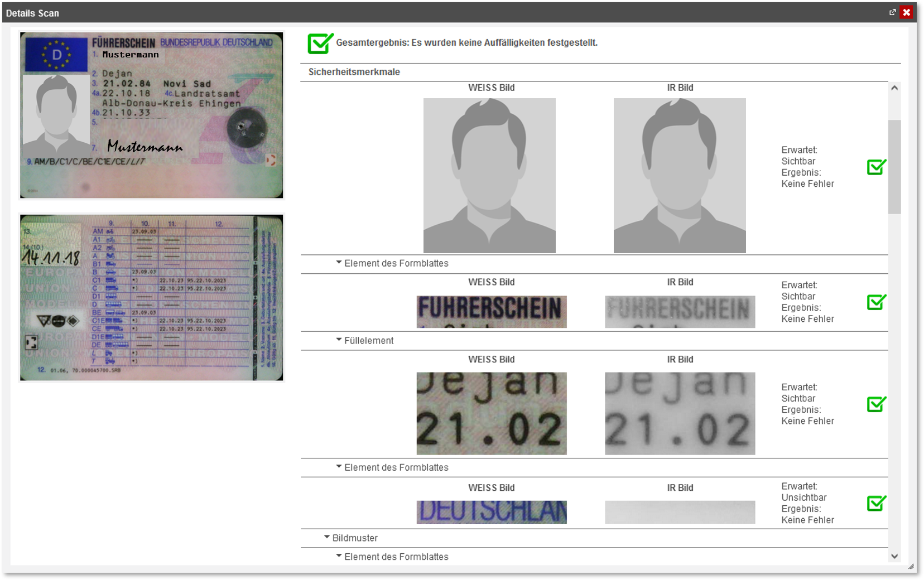The image size is (924, 580).
Task: Click the green checkmark beside portrait images
Action: click(x=876, y=167)
